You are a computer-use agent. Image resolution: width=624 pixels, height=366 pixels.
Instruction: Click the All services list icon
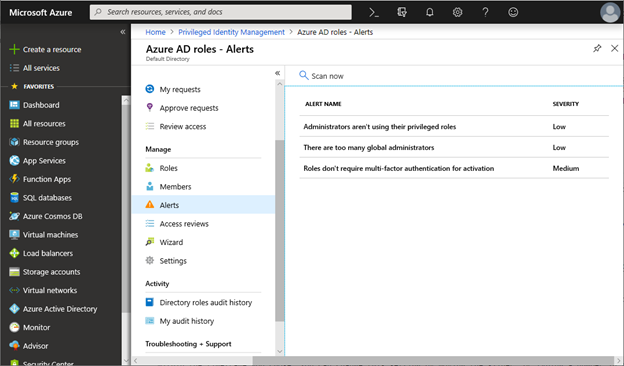(14, 68)
